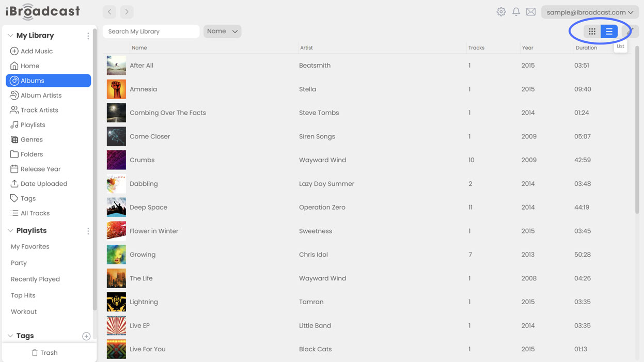Collapse the My Library section

10,36
